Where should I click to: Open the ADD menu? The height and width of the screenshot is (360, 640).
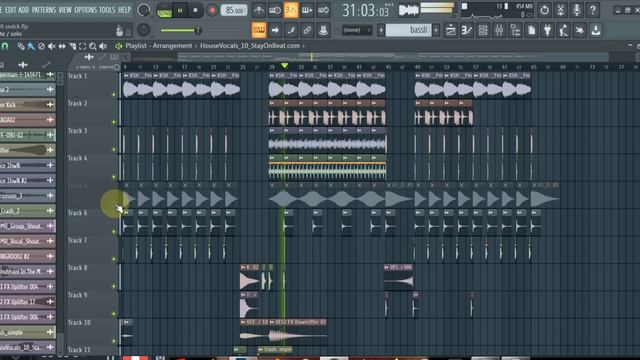coord(24,9)
